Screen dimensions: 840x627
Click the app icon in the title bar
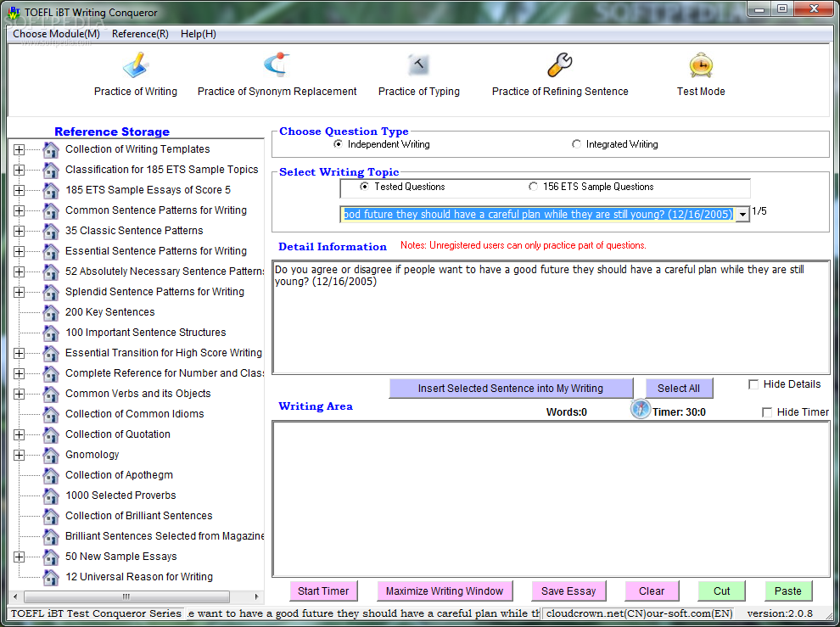click(x=14, y=12)
